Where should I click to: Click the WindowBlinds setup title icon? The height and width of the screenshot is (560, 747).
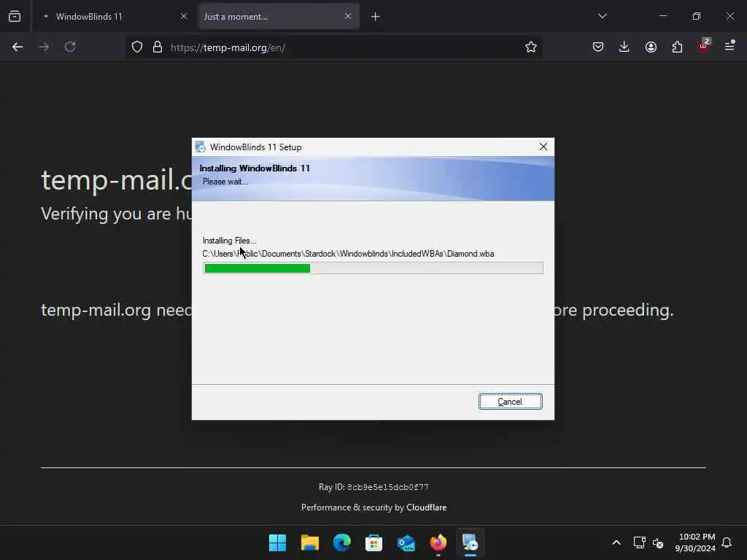[201, 147]
